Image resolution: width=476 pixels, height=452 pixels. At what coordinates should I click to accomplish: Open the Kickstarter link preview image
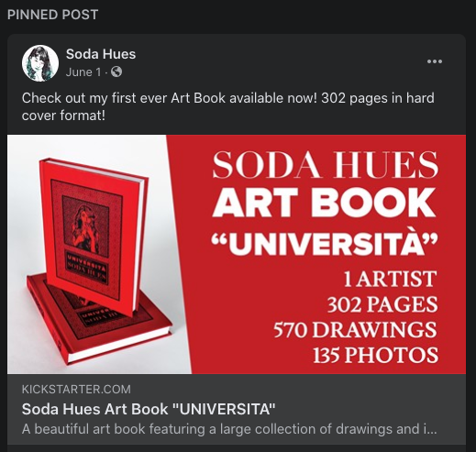(237, 254)
